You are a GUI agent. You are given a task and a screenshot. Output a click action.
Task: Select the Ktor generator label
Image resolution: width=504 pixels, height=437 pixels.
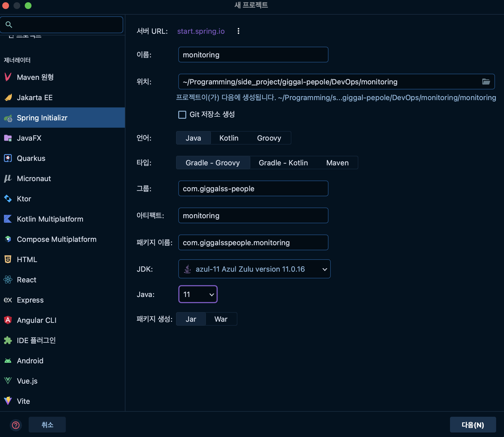coord(24,199)
